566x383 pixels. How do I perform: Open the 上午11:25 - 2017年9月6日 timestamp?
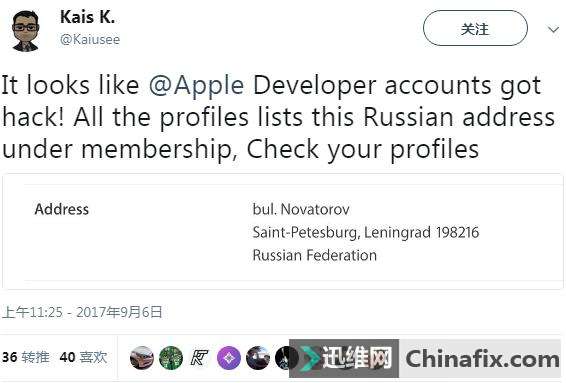pyautogui.click(x=82, y=312)
